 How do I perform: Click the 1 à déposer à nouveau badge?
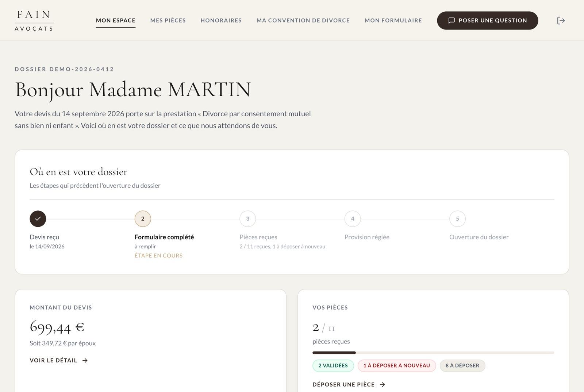click(397, 366)
